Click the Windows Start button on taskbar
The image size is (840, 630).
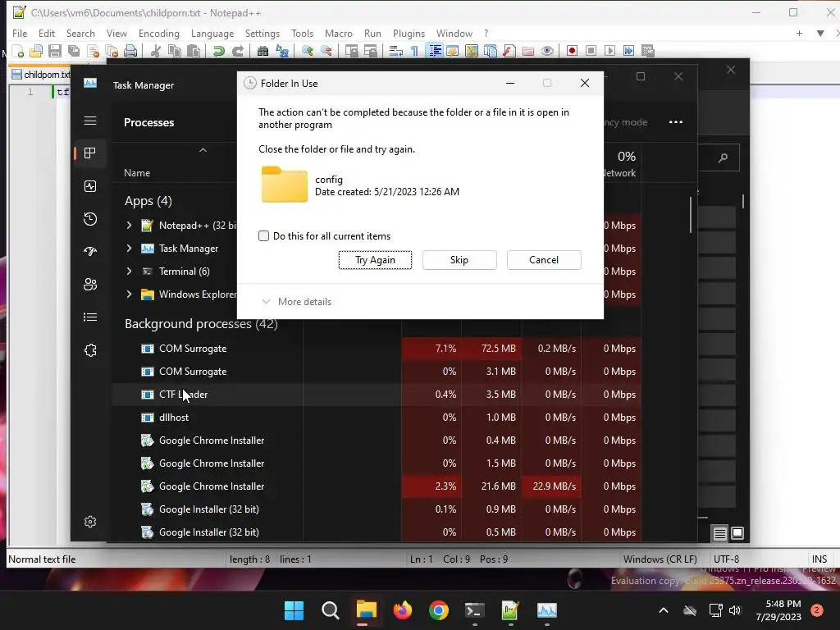tap(294, 610)
